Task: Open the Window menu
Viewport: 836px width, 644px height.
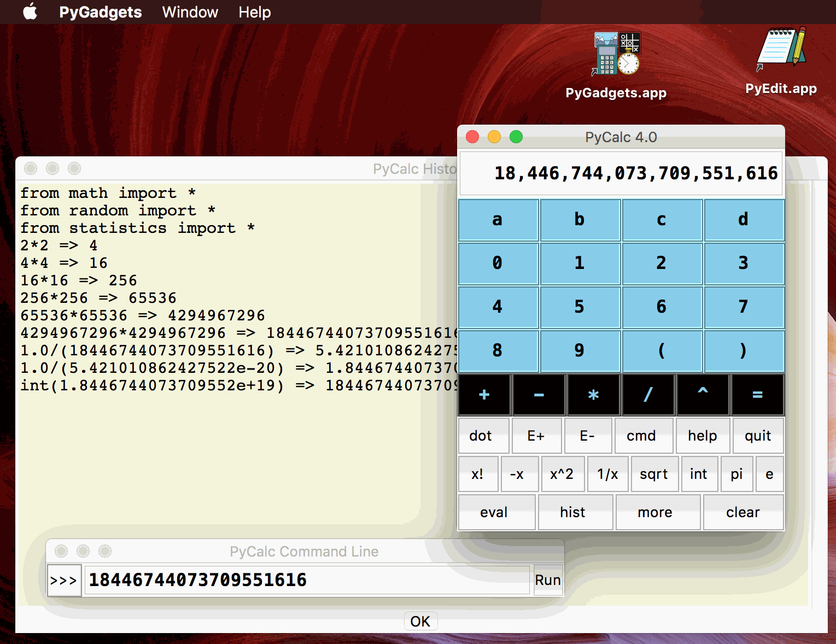Action: pyautogui.click(x=190, y=12)
